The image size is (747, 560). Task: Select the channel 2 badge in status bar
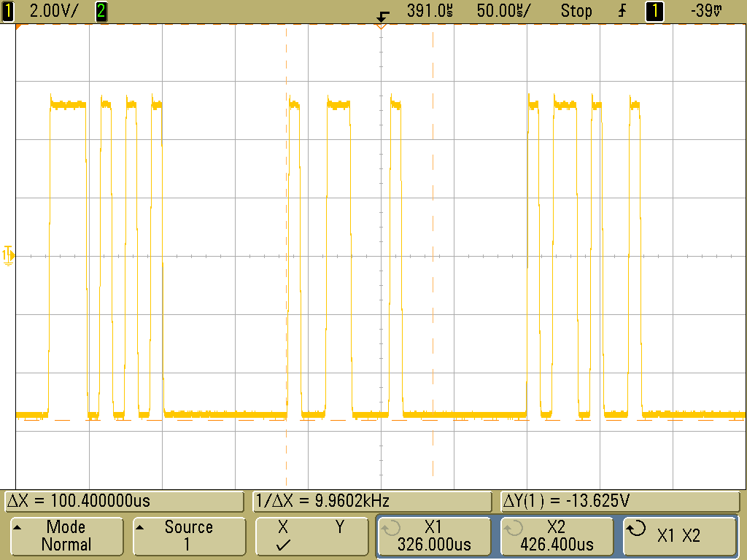tap(99, 10)
